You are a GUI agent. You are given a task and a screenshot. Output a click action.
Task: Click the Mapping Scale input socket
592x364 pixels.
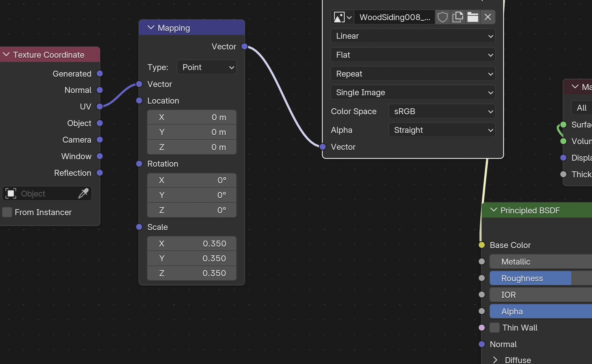[x=139, y=227]
